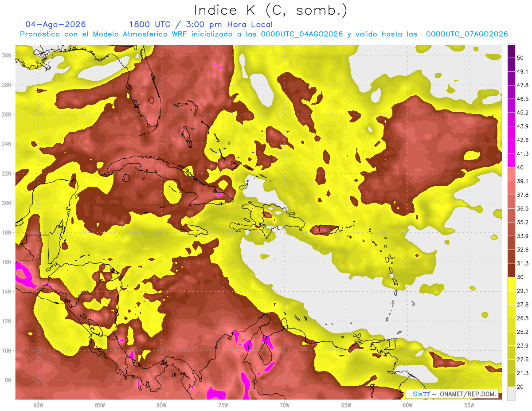The width and height of the screenshot is (532, 411).
Task: Click the latitude axis label '30N'
Action: pyautogui.click(x=7, y=55)
